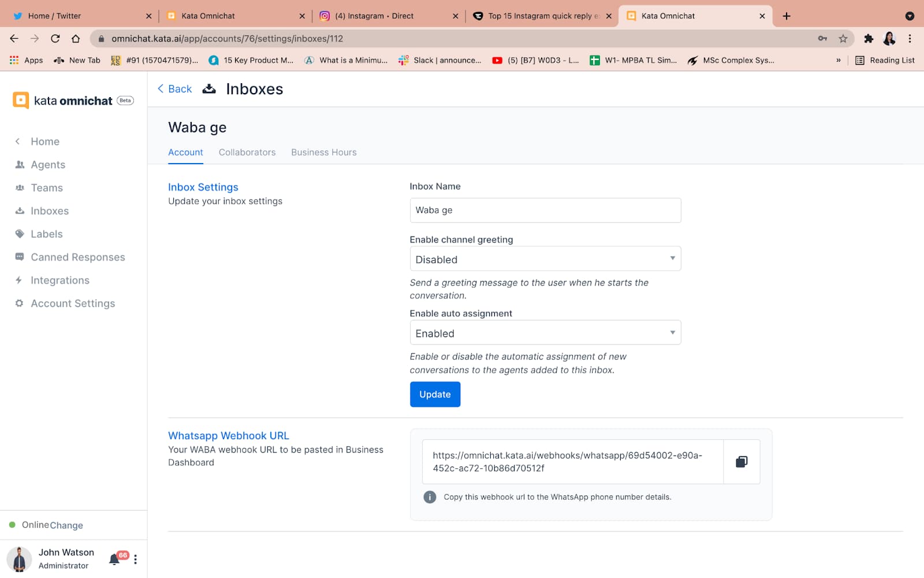Switch to the Collaborators tab
This screenshot has height=578, width=924.
[247, 153]
